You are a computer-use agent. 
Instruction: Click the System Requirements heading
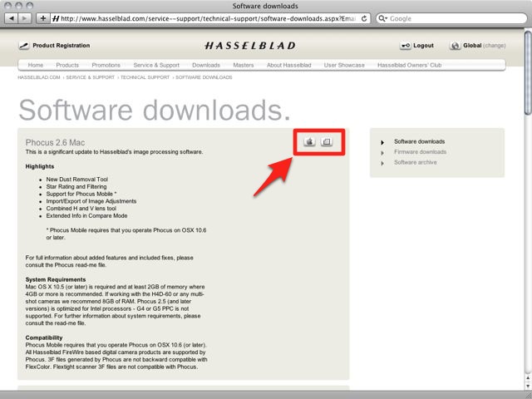coord(56,279)
